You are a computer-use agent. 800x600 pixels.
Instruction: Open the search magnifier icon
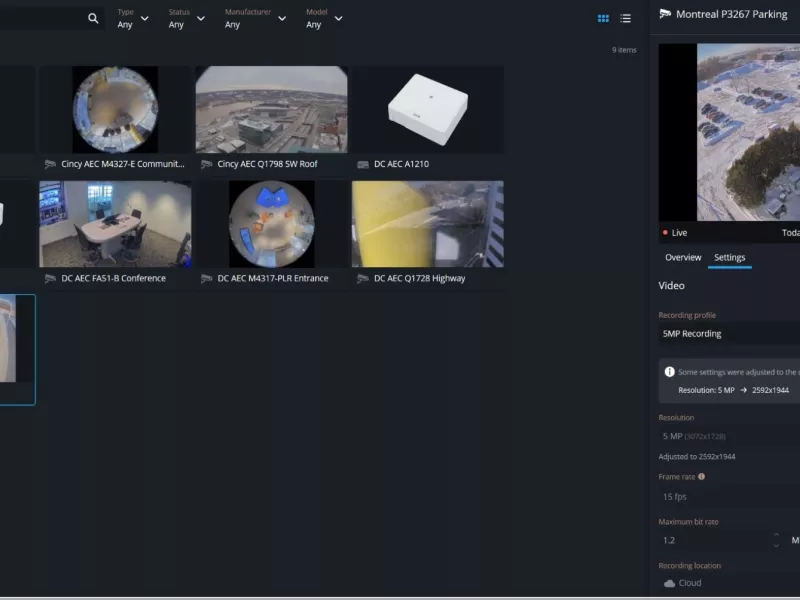(x=92, y=18)
